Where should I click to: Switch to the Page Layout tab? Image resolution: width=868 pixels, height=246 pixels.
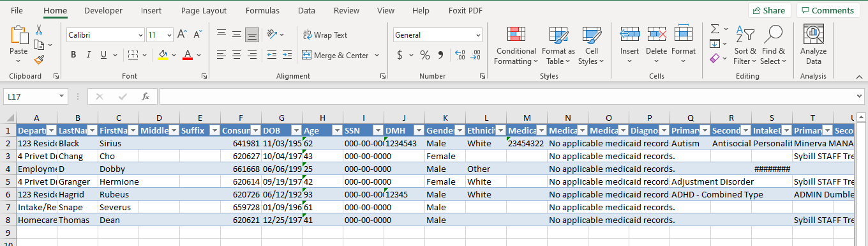(204, 11)
